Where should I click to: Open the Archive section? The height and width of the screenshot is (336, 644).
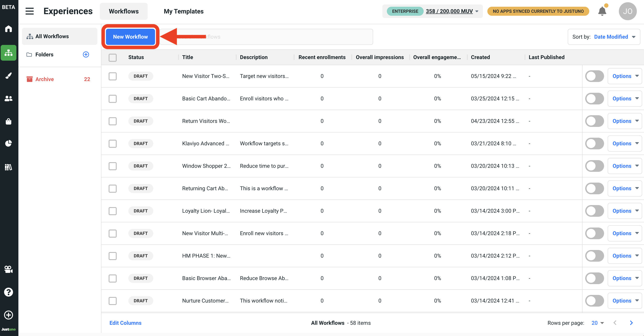44,79
